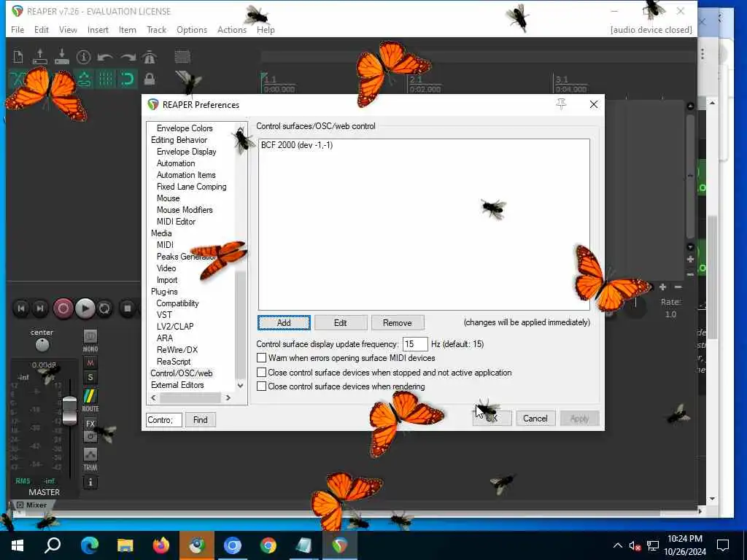
Task: Solo the master track with S button
Action: [x=90, y=378]
